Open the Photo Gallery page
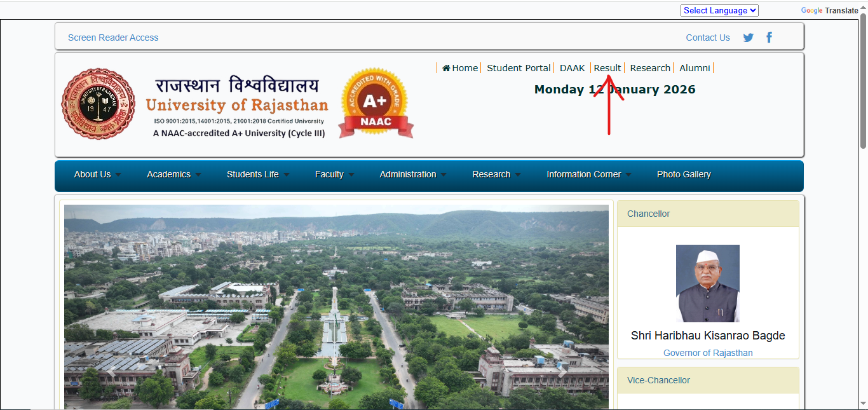Viewport: 868px width, 410px height. (684, 175)
